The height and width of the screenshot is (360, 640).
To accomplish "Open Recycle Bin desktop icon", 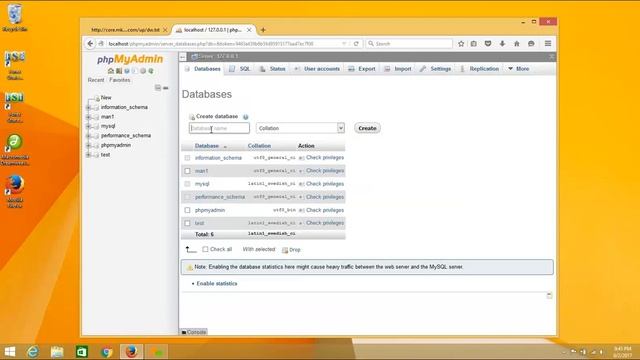I will pos(15,18).
